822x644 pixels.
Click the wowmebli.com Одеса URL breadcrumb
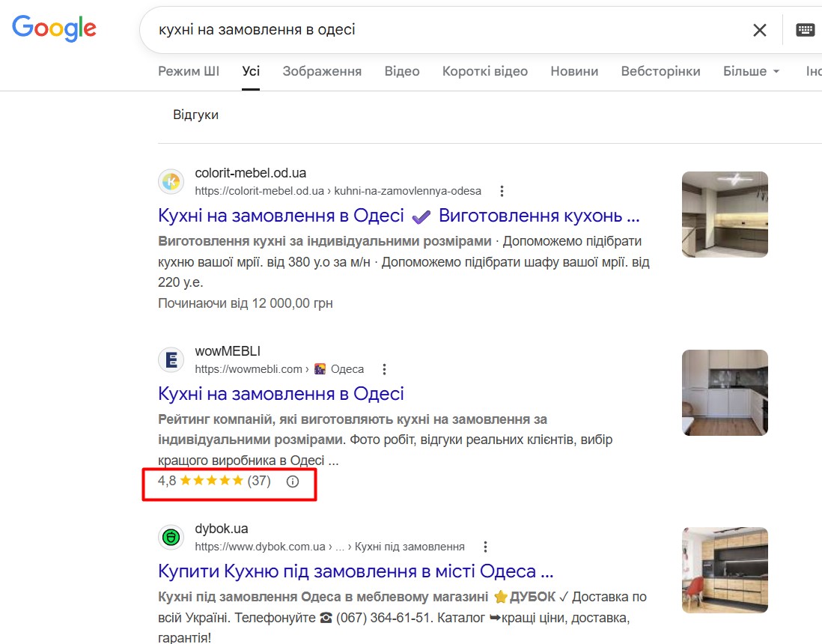279,369
